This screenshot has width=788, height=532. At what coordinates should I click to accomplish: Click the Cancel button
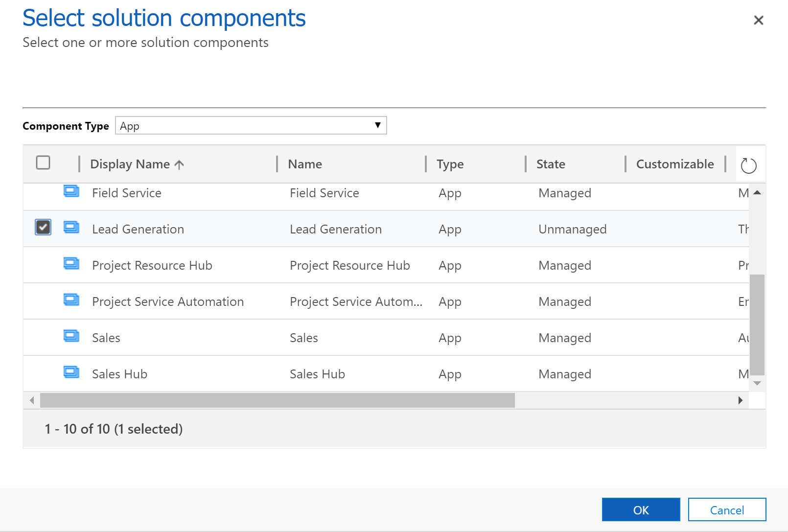pyautogui.click(x=727, y=509)
